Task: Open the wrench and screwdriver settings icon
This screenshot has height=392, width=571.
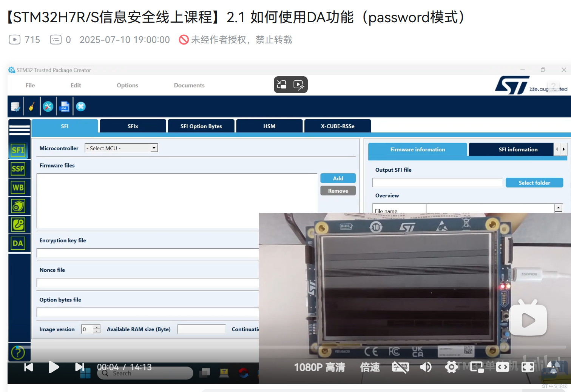Action: 48,107
